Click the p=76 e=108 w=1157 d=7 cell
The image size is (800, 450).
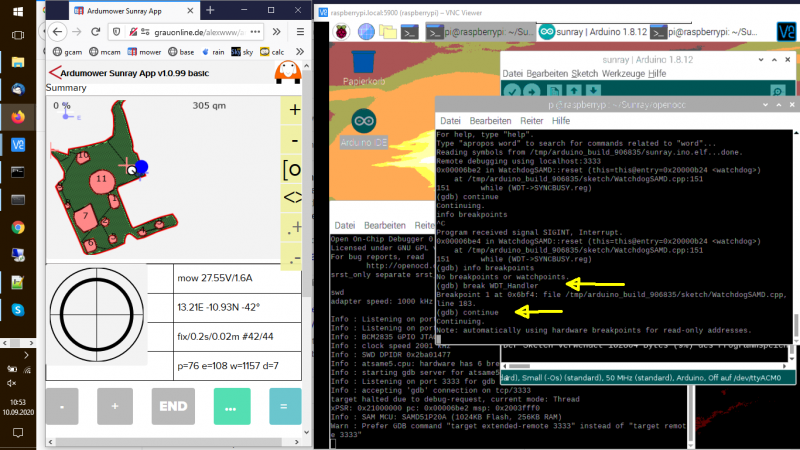point(237,366)
